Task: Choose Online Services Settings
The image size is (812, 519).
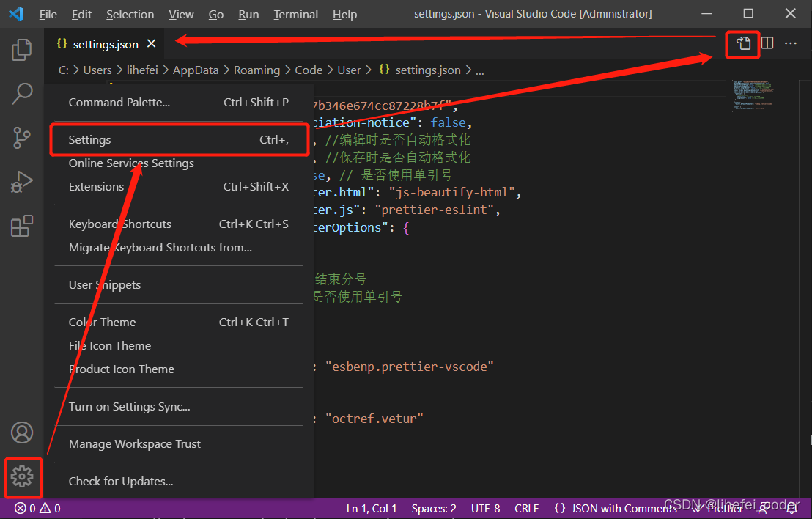Action: (x=179, y=163)
